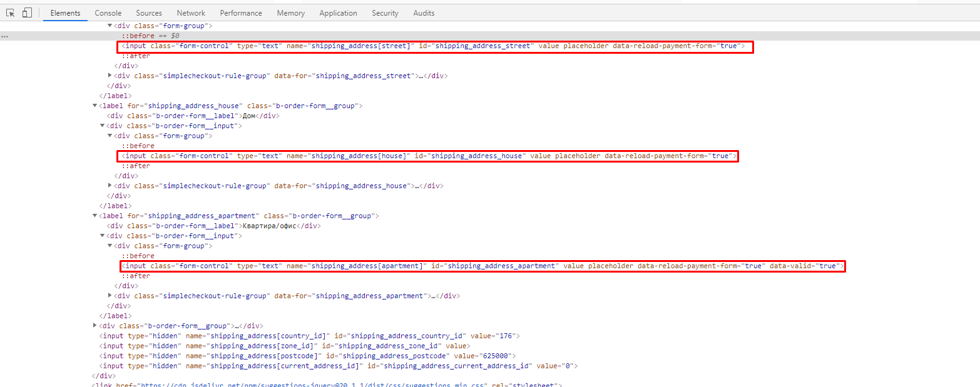Select hidden input shipping_address_postcode
Screen dimensions: 980x387
[x=307, y=356]
